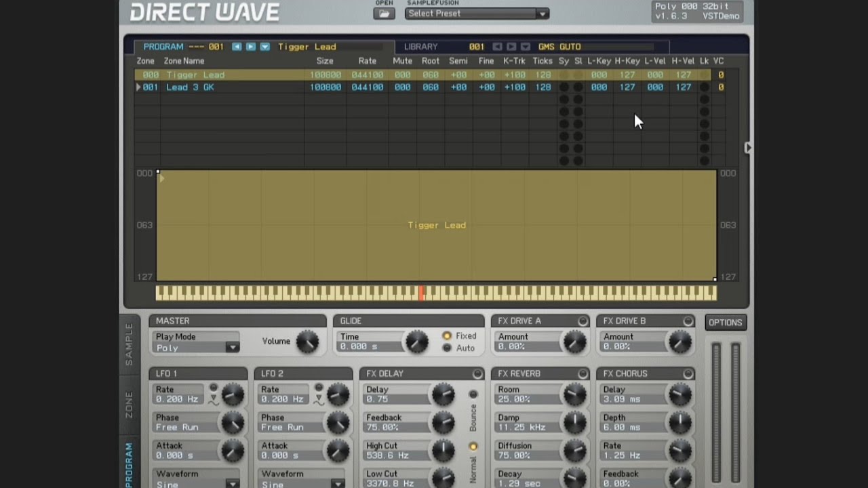This screenshot has height=488, width=868.
Task: Click the FX Reverb Damp knob
Action: pyautogui.click(x=574, y=422)
